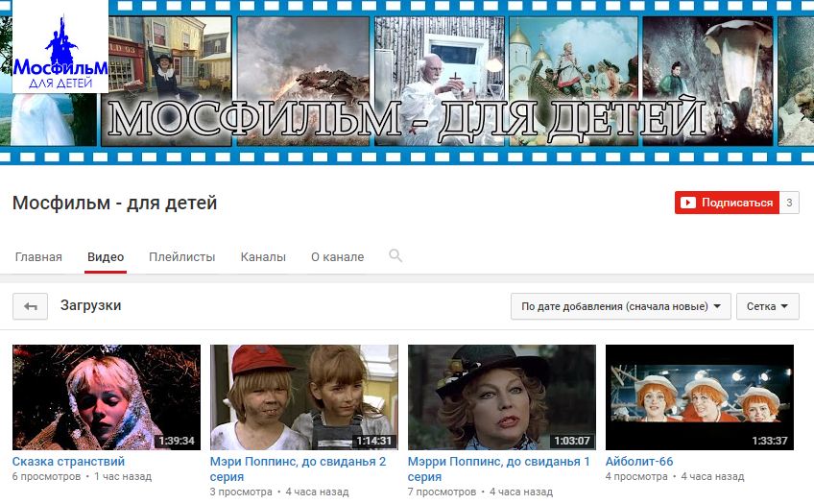Click the 1:14:31 duration badge
814x504 pixels.
tap(373, 441)
